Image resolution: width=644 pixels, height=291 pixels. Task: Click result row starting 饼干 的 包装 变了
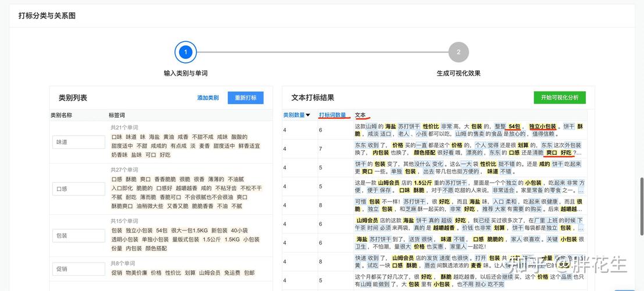coord(435,168)
